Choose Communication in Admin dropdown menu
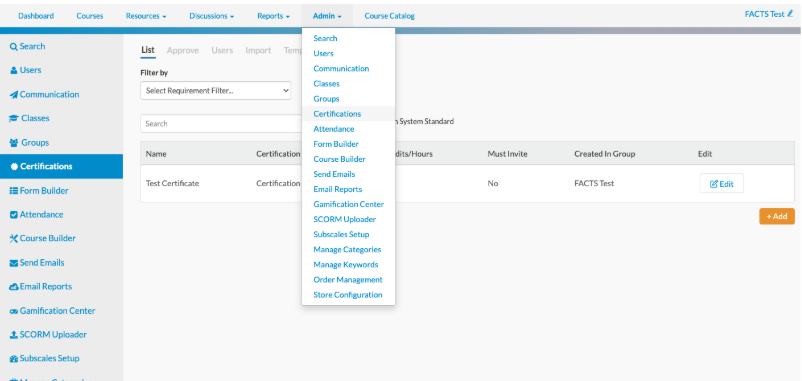The height and width of the screenshot is (381, 802). pyautogui.click(x=341, y=69)
